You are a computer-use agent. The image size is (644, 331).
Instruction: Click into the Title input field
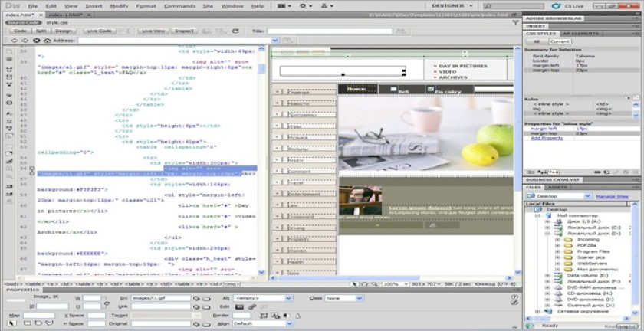pyautogui.click(x=330, y=31)
